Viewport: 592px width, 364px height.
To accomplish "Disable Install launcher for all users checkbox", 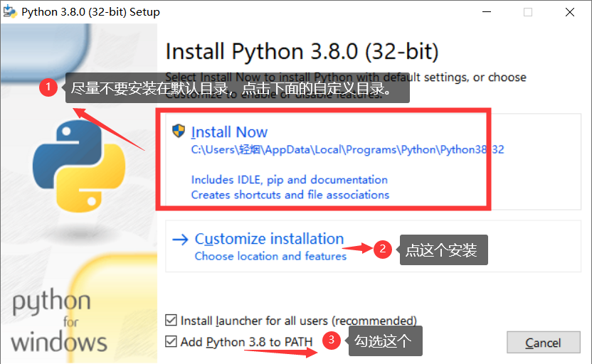I will pos(171,321).
